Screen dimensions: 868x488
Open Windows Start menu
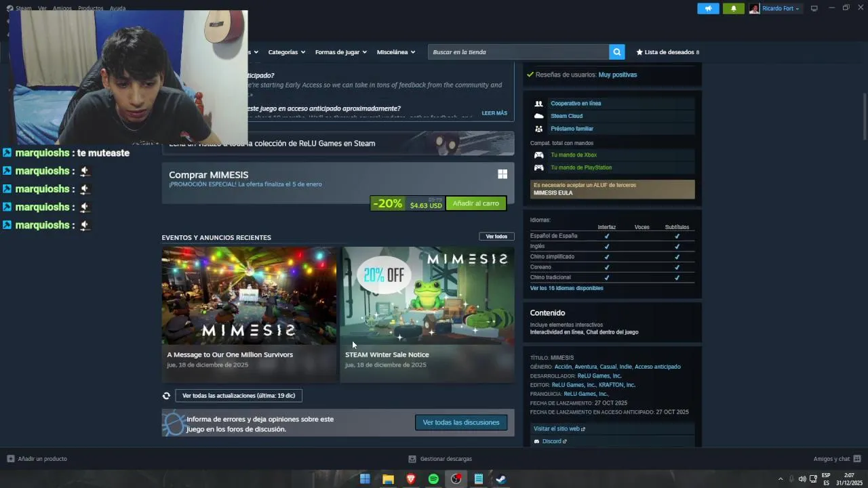click(365, 479)
